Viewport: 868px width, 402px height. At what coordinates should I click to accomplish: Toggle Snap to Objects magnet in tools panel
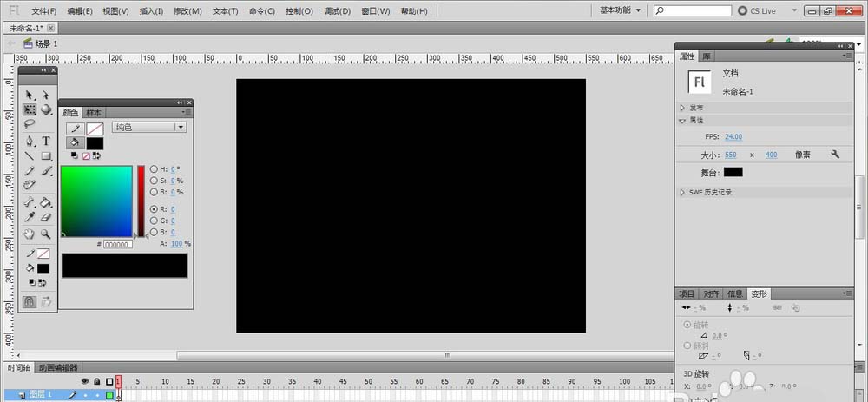pyautogui.click(x=30, y=302)
